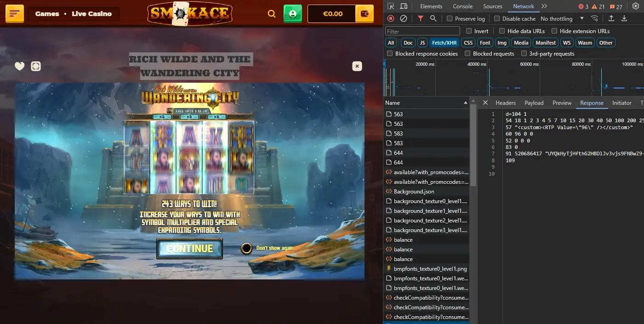Image resolution: width=644 pixels, height=324 pixels.
Task: Open the Initiator tab
Action: pyautogui.click(x=622, y=103)
